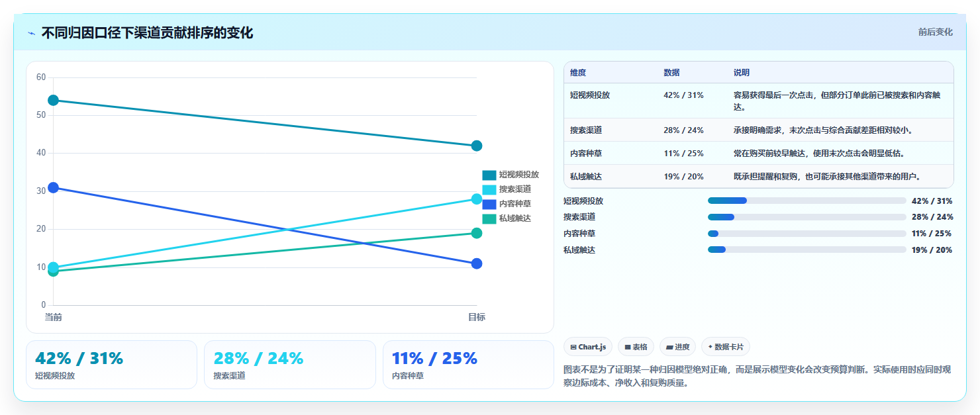The image size is (980, 415).
Task: Click the 当前 x-axis label
Action: click(x=54, y=317)
